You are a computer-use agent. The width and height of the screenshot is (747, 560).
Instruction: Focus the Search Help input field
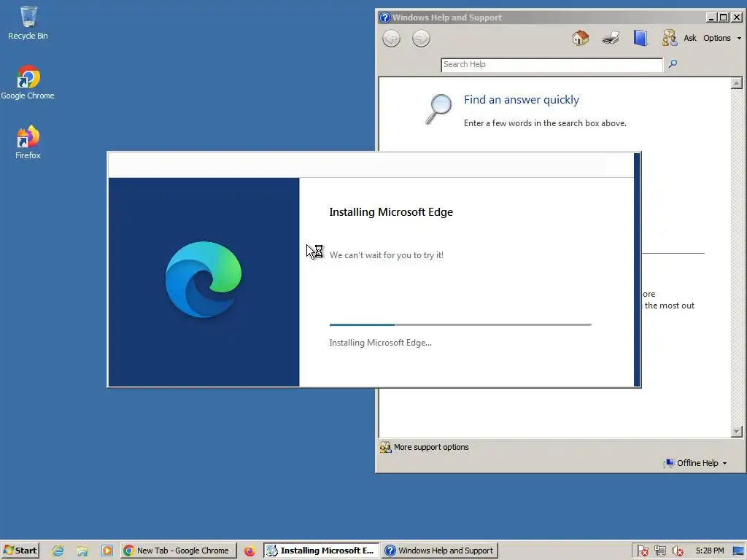coord(551,65)
